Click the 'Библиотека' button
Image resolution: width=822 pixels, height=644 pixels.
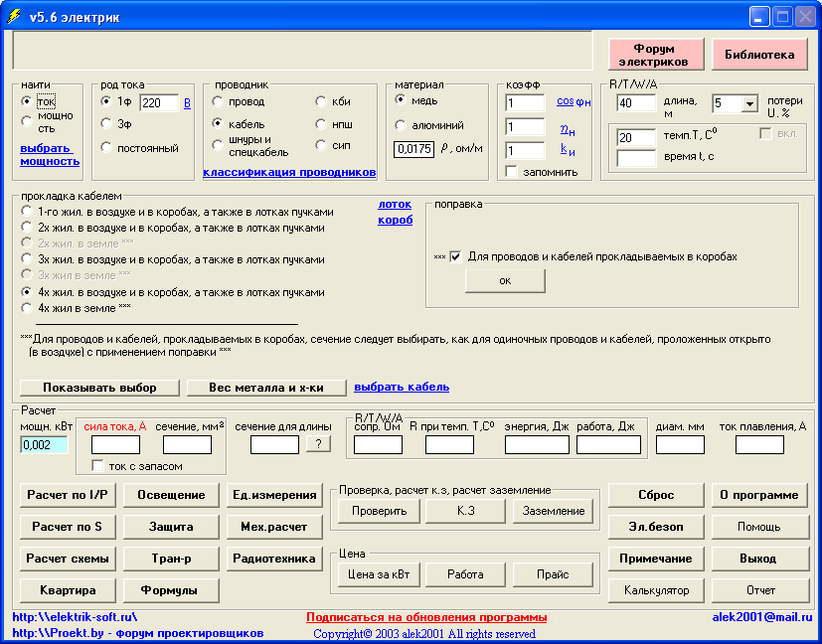coord(759,55)
